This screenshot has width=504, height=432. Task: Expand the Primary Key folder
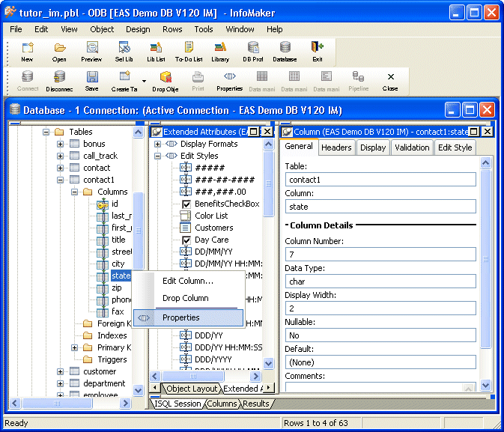tap(74, 347)
